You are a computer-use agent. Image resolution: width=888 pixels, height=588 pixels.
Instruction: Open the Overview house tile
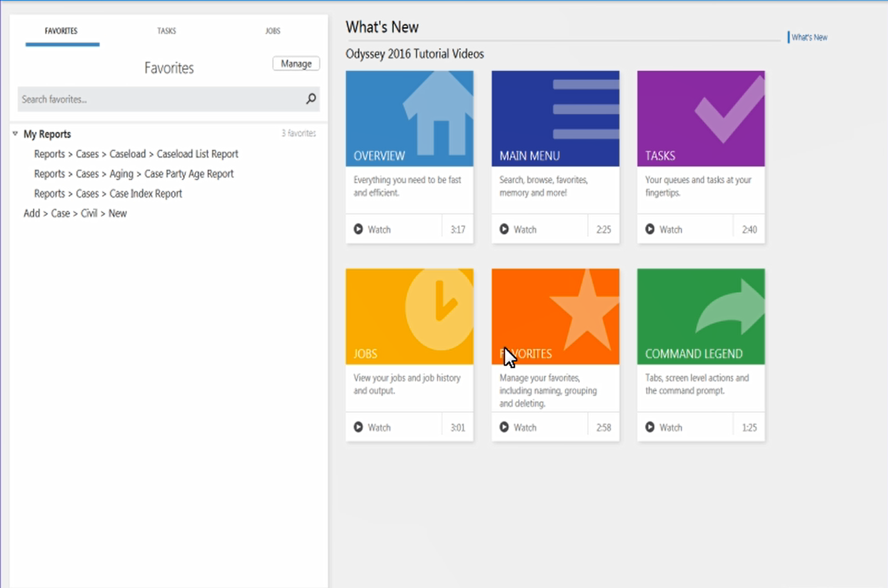coord(409,119)
